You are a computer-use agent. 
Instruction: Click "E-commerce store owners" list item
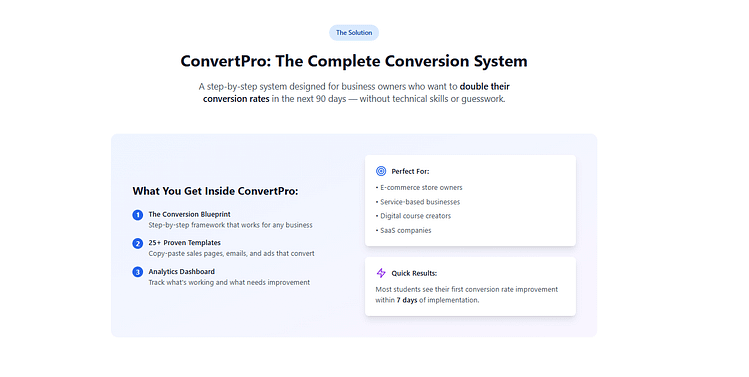[x=419, y=187]
